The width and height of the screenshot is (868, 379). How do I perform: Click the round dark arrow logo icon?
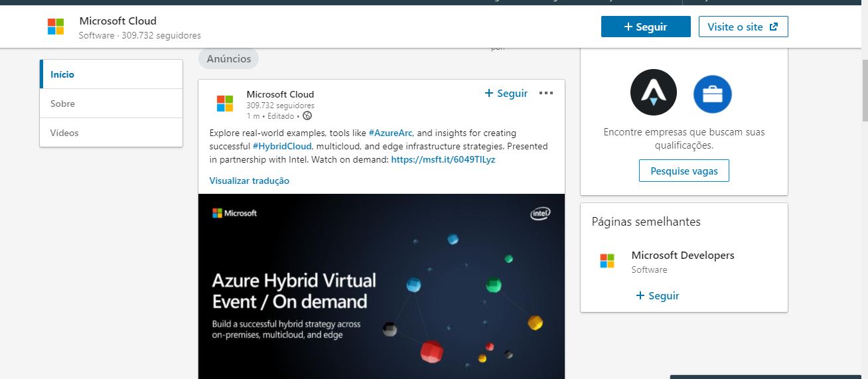click(x=654, y=92)
